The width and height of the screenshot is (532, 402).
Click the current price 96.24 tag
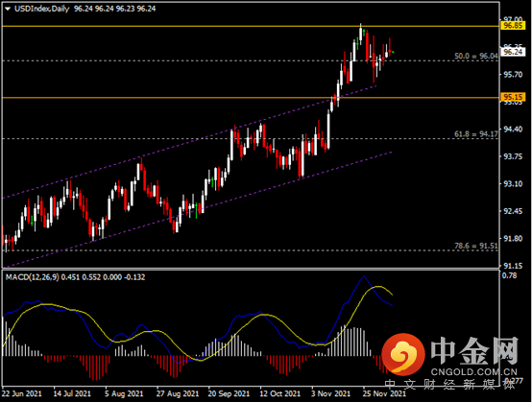[x=513, y=52]
